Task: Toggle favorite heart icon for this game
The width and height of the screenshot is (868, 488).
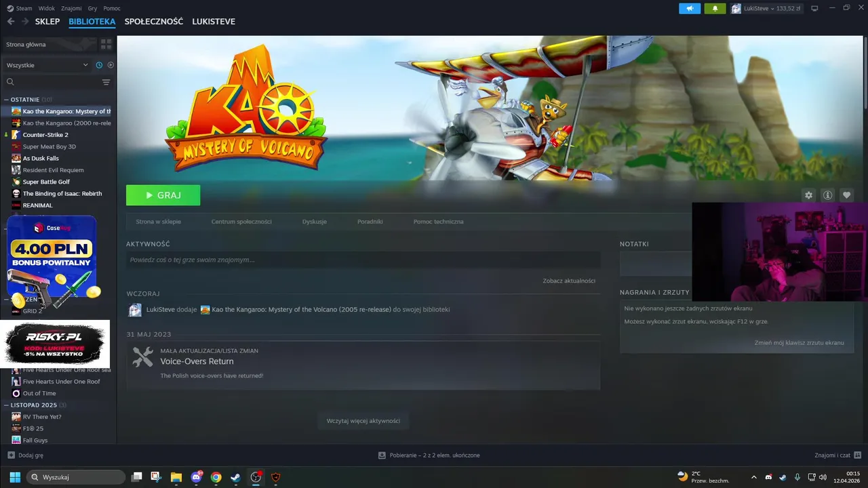Action: point(846,195)
